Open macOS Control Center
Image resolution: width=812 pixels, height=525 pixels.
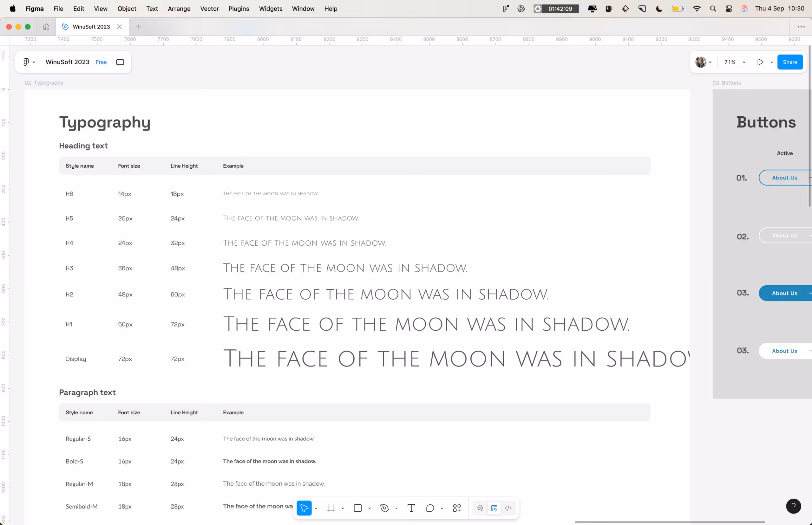pos(729,9)
